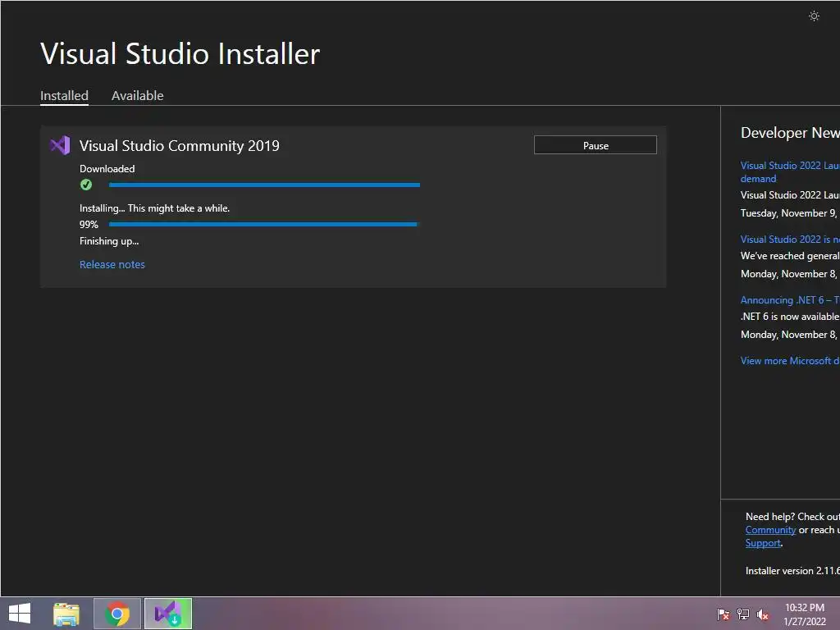
Task: Open File Explorer from the taskbar
Action: (x=66, y=614)
